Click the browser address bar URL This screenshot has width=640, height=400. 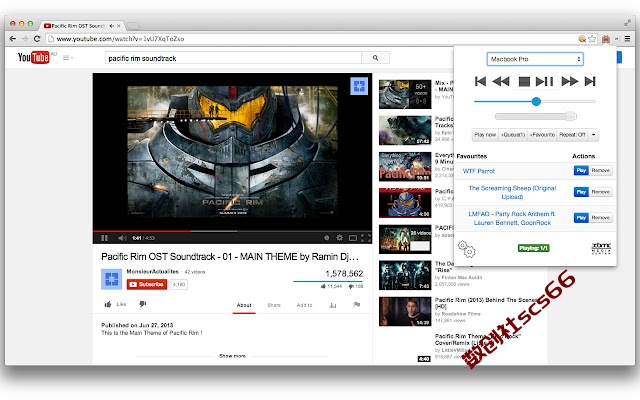[120, 39]
